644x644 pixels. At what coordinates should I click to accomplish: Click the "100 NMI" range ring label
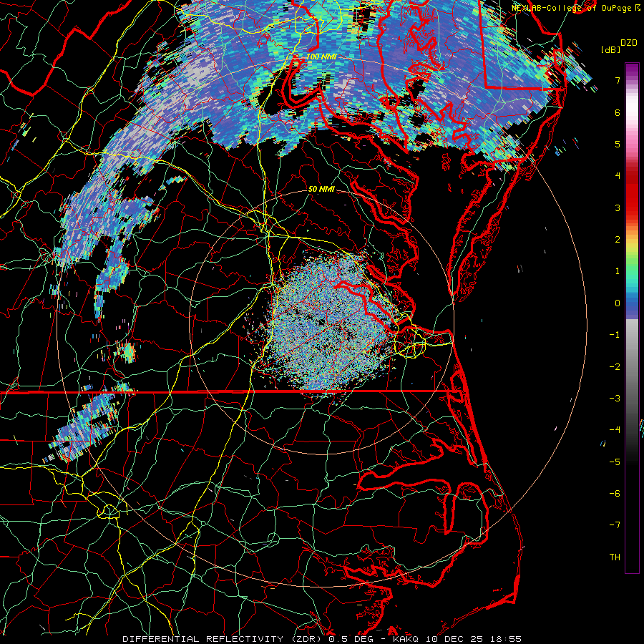click(x=321, y=57)
